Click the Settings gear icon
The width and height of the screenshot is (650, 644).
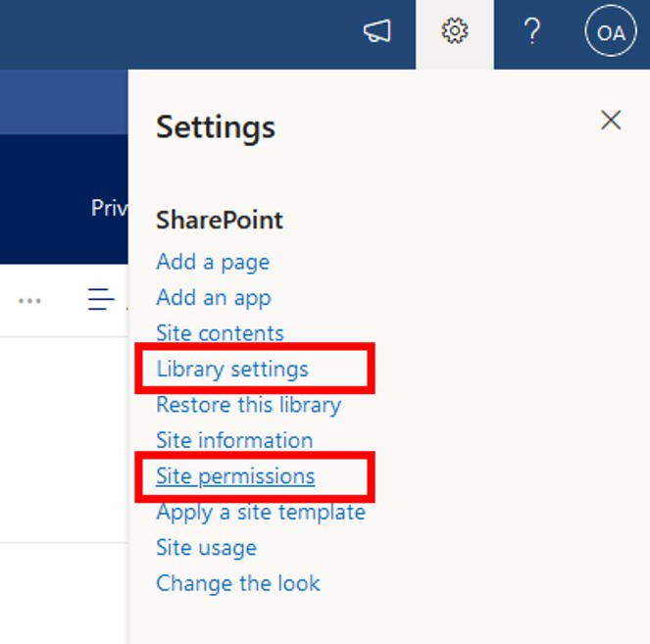(x=454, y=32)
